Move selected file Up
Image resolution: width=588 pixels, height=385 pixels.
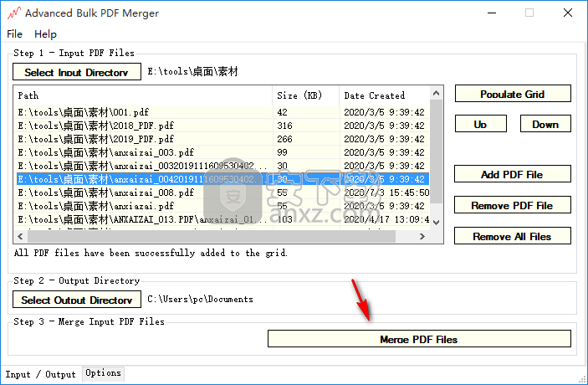(480, 124)
